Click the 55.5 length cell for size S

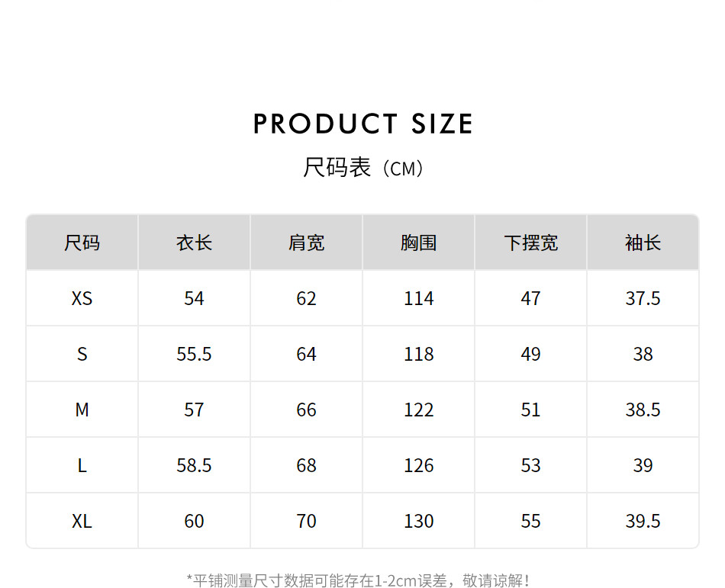(194, 354)
